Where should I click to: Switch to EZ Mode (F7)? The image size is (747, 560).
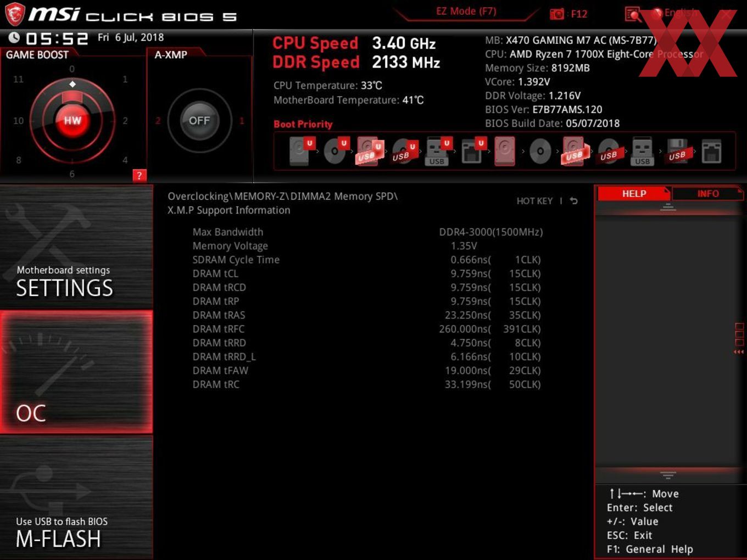466,12
